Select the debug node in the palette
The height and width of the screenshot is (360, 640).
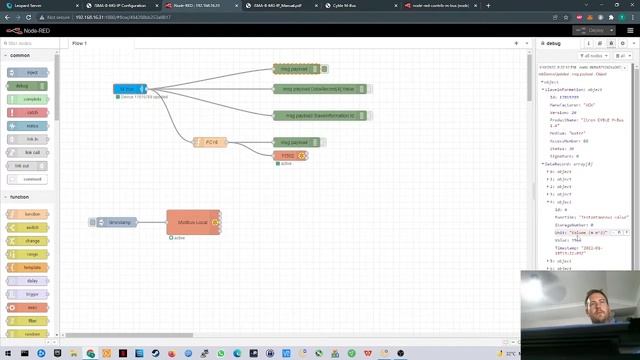pyautogui.click(x=27, y=86)
